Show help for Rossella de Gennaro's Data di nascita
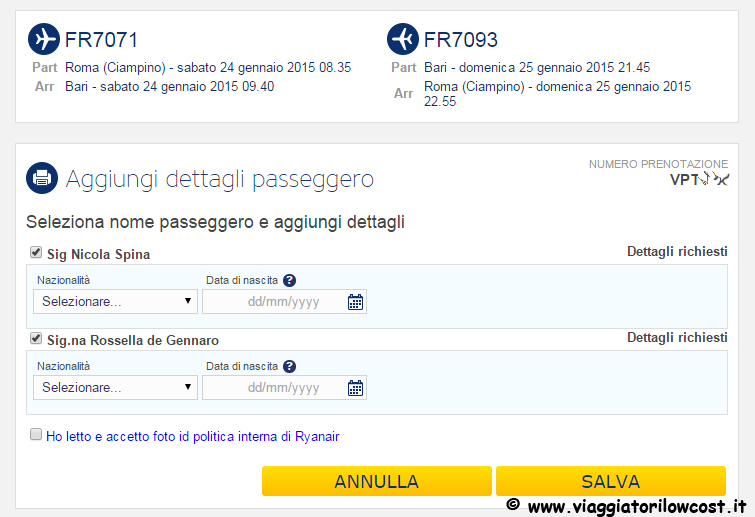755x517 pixels. pyautogui.click(x=289, y=366)
